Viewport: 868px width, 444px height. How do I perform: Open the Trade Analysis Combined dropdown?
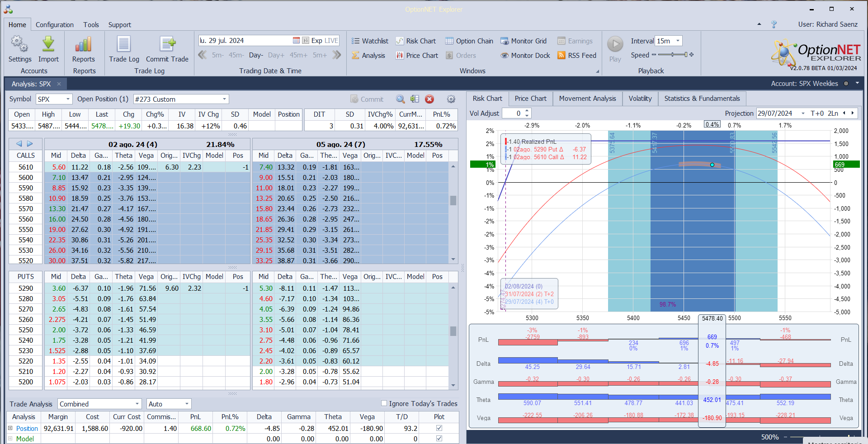[x=137, y=404]
